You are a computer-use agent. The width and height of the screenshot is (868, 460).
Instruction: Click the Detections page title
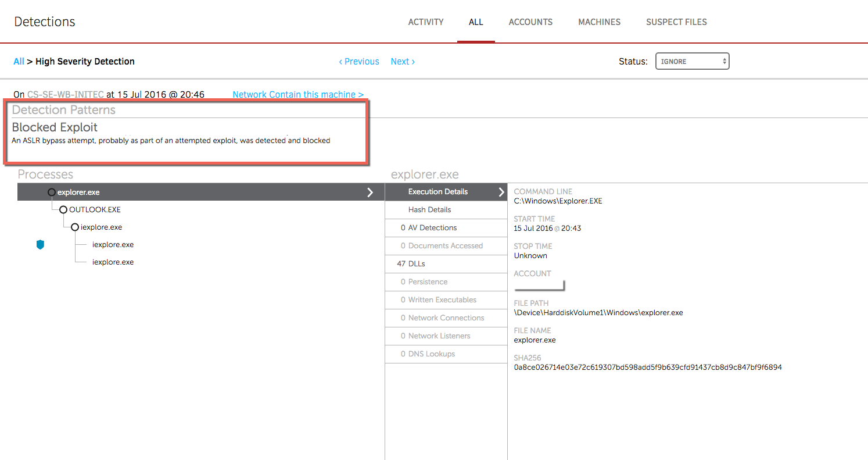pos(45,22)
